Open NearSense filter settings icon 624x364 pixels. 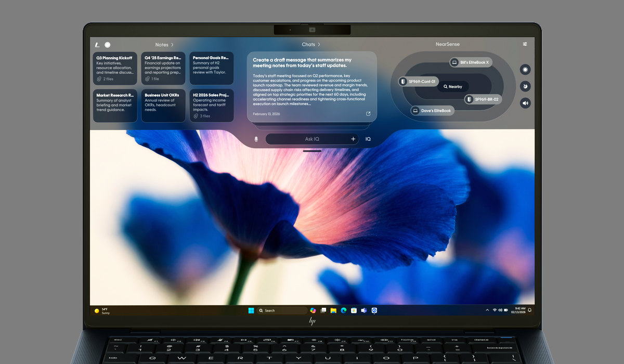pyautogui.click(x=525, y=44)
